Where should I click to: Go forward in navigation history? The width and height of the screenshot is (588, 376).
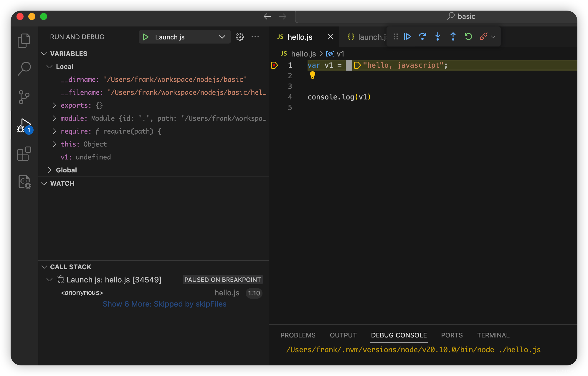tap(283, 16)
